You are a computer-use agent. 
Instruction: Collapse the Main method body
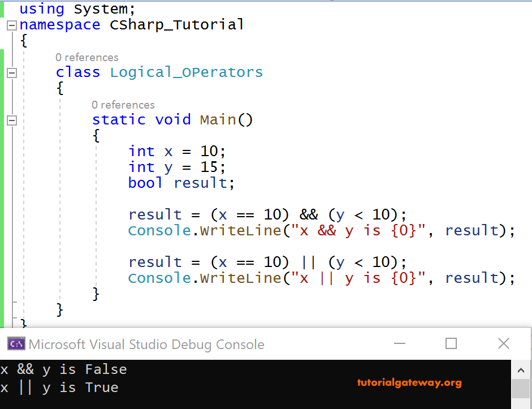(x=12, y=119)
